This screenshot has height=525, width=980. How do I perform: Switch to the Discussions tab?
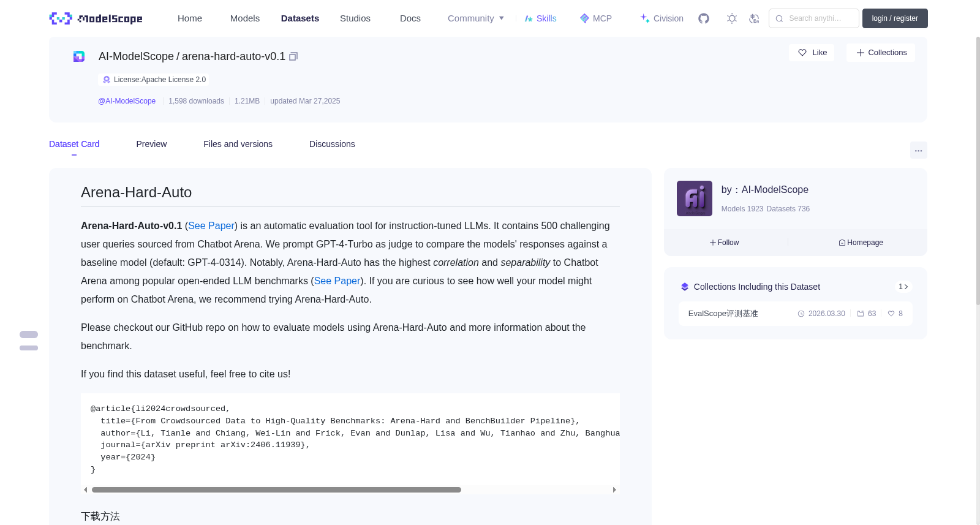click(x=332, y=144)
